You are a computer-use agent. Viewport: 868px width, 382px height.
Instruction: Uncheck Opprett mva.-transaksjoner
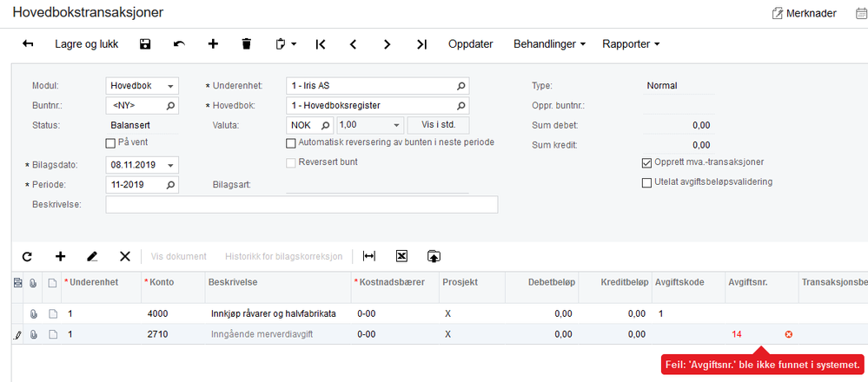pos(646,163)
